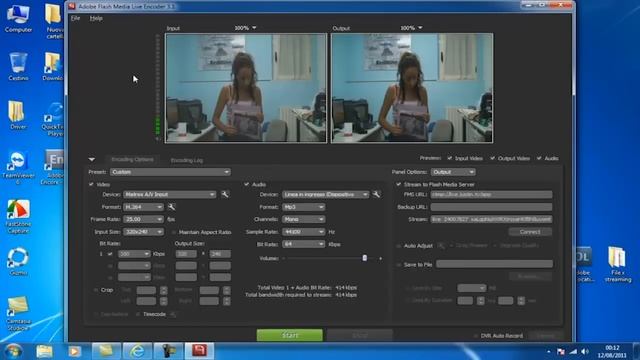Viewport: 640px width, 360px height.
Task: Open Camtasia Studio desktop shortcut
Action: point(18,313)
